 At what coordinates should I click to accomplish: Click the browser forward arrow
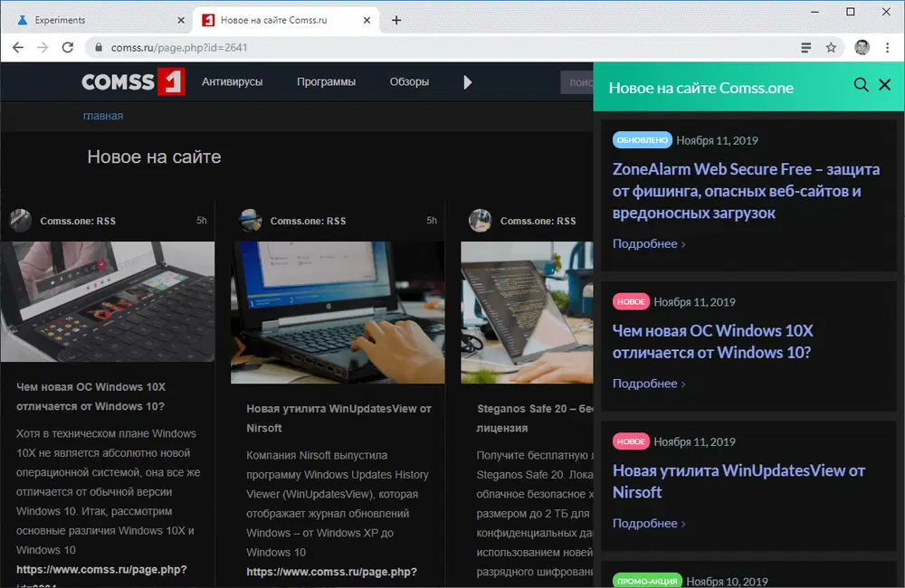point(43,47)
